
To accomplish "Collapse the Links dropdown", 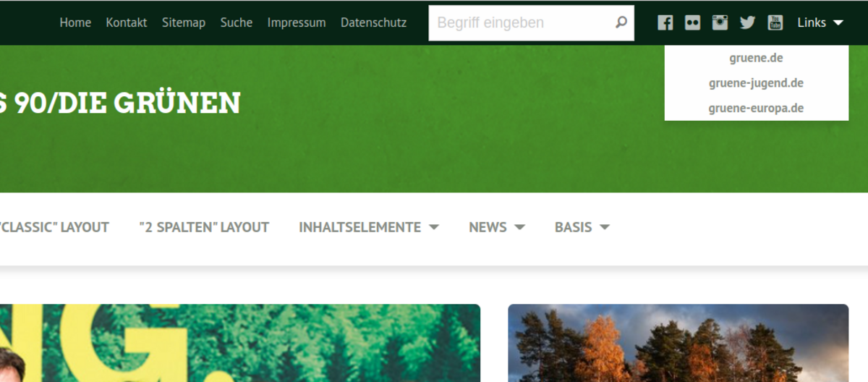I will coord(820,22).
